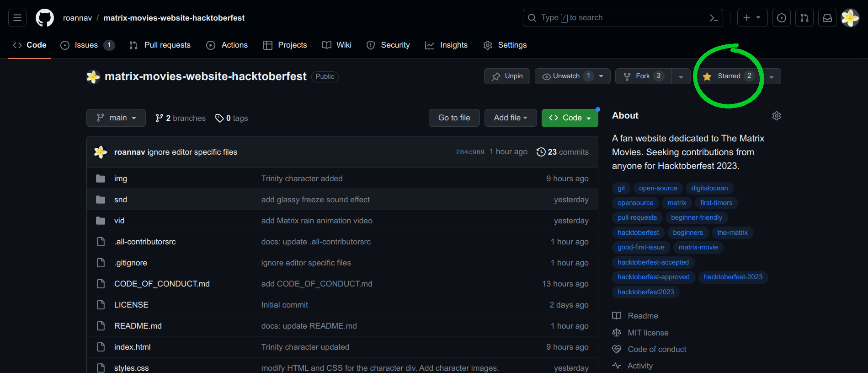
Task: Open the Add file dropdown
Action: [x=511, y=118]
